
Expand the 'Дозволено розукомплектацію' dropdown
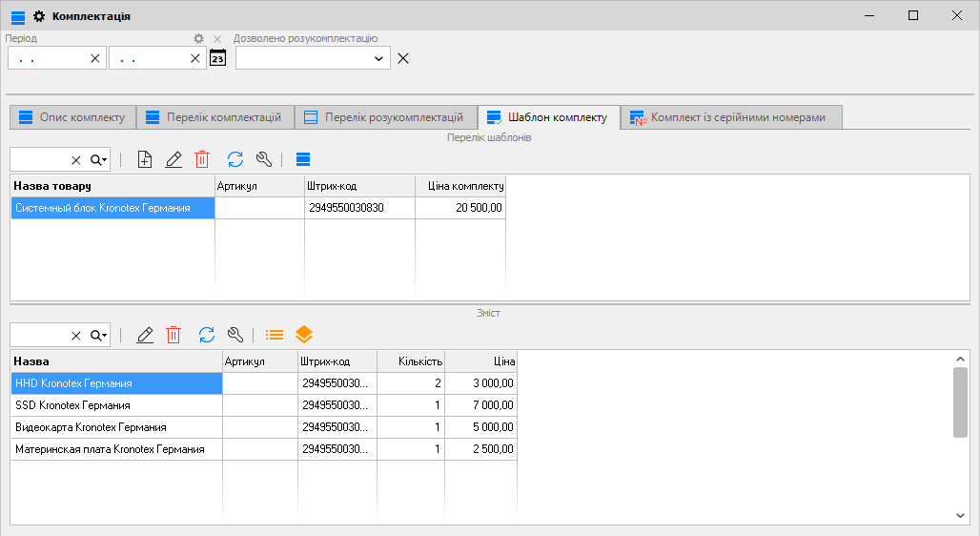[379, 58]
